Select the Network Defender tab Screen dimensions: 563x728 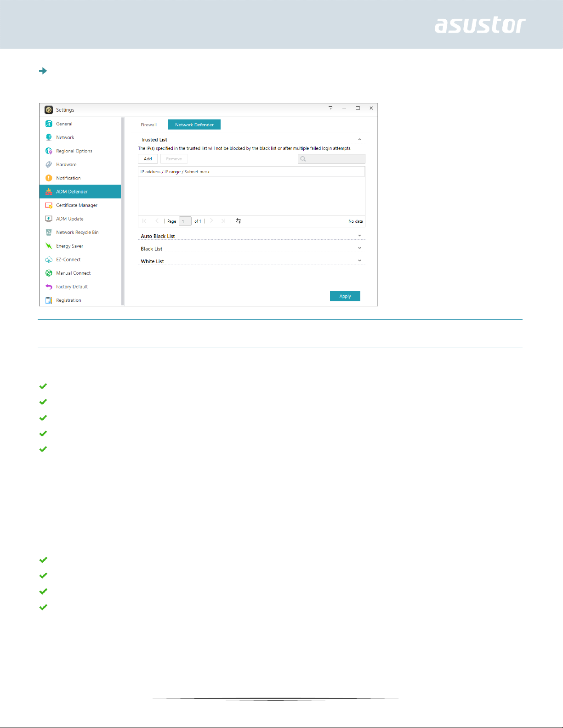194,125
